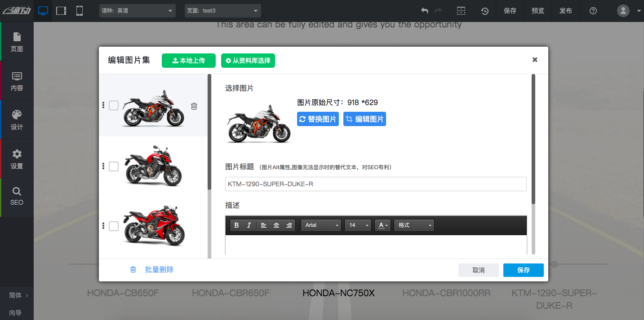Toggle bold in description editor

(237, 225)
